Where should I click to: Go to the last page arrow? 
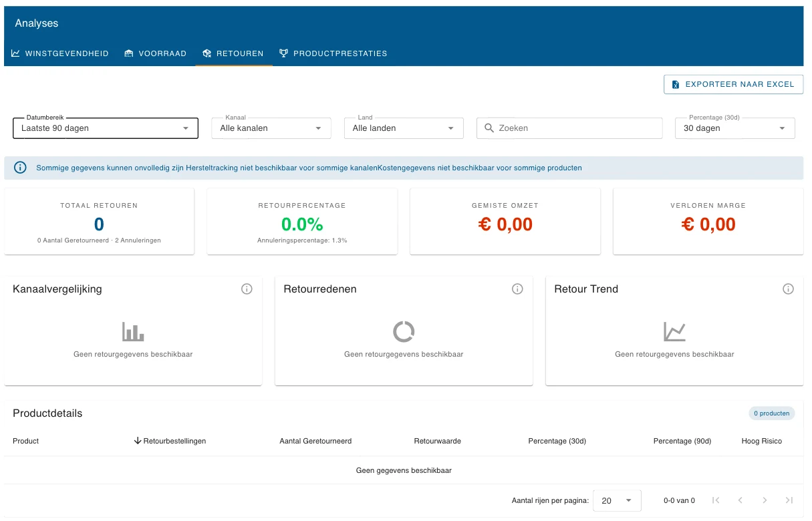(789, 500)
